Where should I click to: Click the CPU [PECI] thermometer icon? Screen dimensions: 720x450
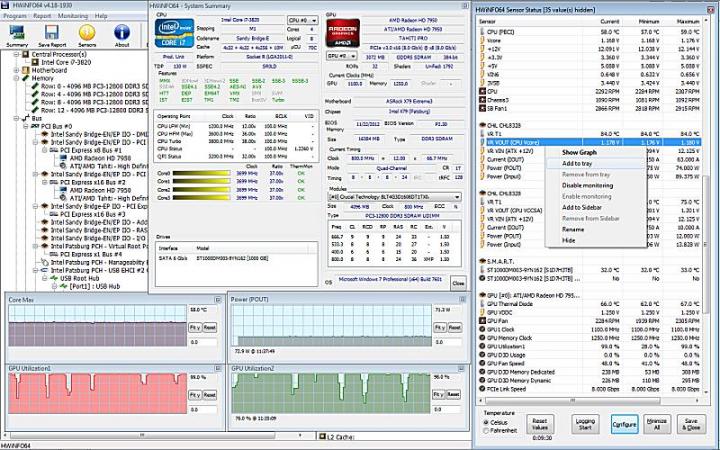click(x=482, y=32)
